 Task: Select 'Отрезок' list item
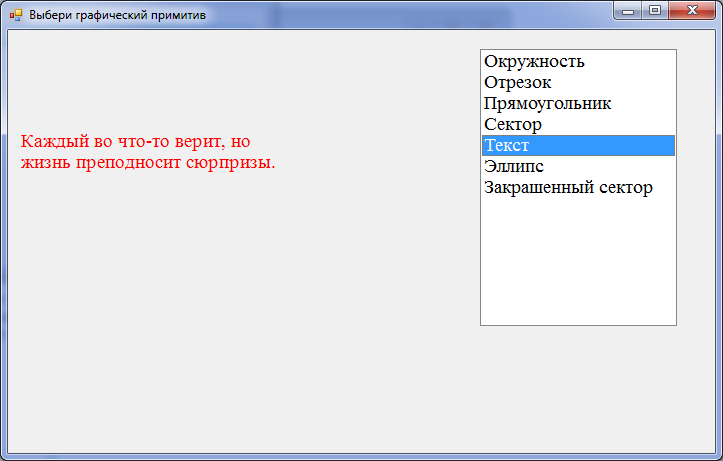click(x=578, y=83)
